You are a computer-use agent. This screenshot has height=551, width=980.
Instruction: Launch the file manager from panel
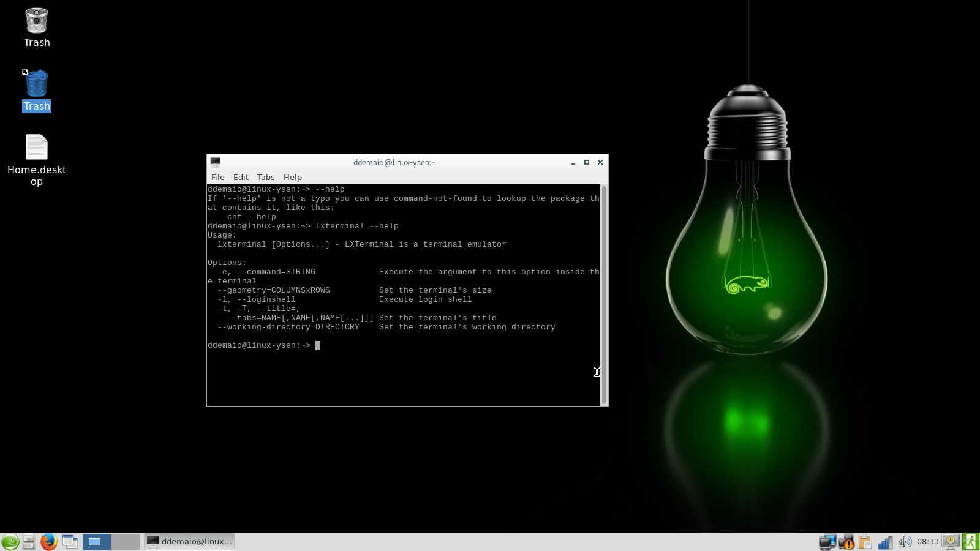coord(29,542)
